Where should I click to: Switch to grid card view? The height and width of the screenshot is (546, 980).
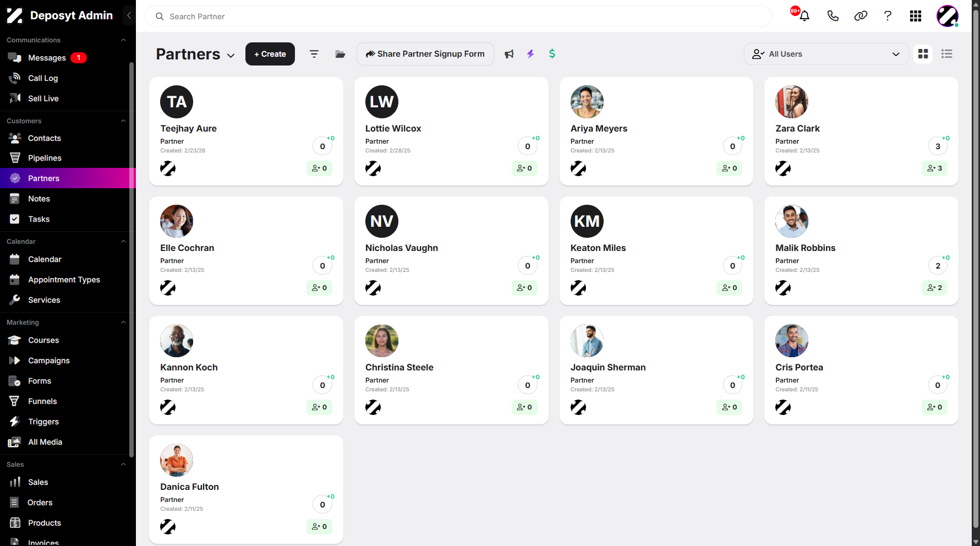click(923, 54)
